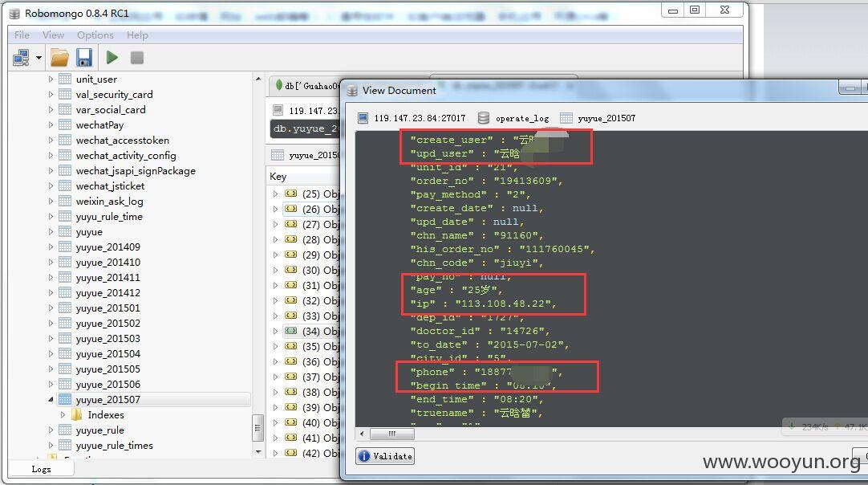Viewport: 868px width, 485px height.
Task: Select the yuyue_201411 collection icon
Action: pyautogui.click(x=65, y=277)
